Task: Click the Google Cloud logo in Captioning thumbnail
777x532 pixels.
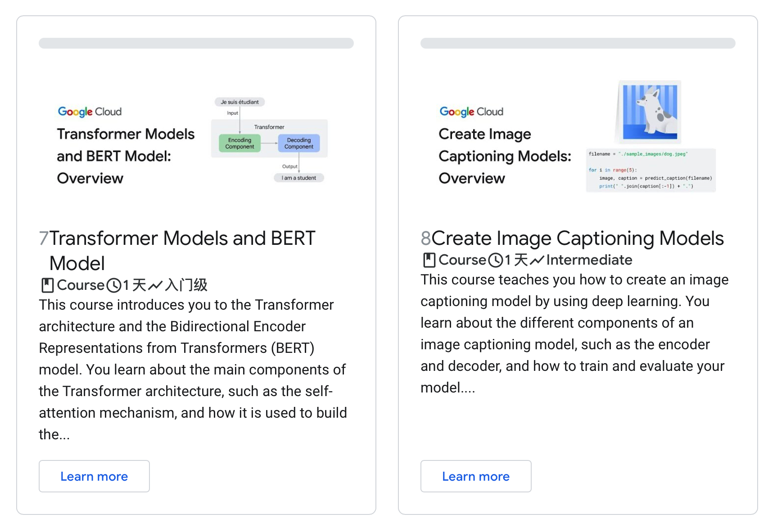Action: (471, 112)
